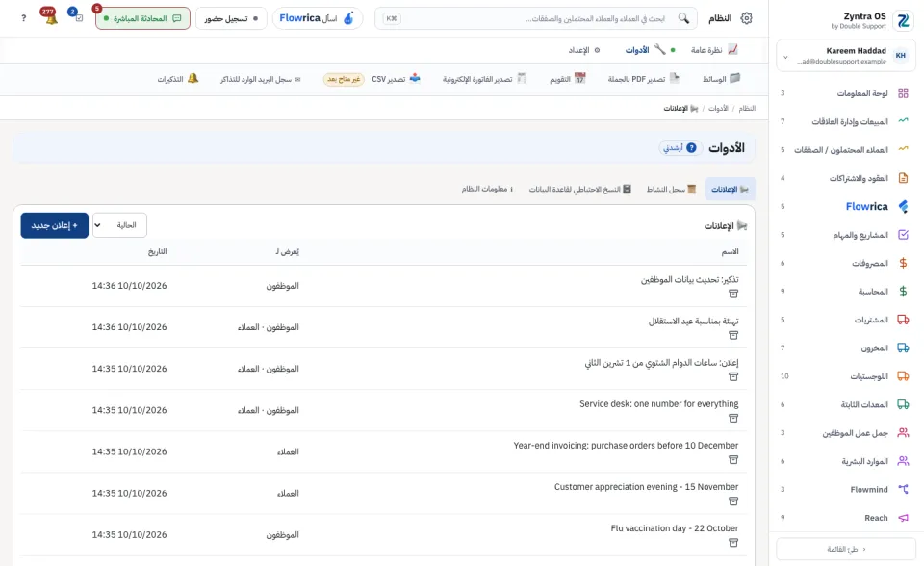Archive the 'Flu vaccination day' announcement
This screenshot has width=924, height=566.
pyautogui.click(x=733, y=543)
